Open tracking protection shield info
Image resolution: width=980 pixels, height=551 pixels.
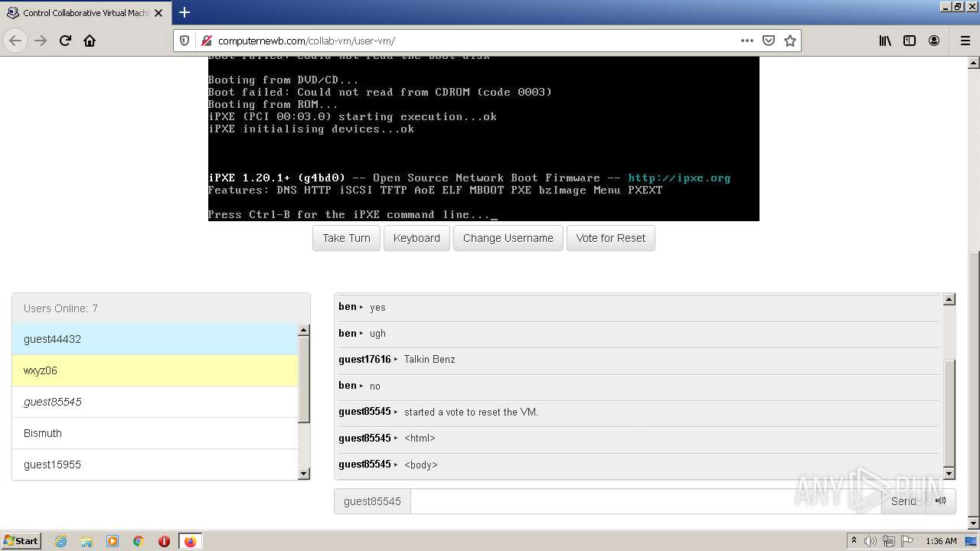pos(185,41)
